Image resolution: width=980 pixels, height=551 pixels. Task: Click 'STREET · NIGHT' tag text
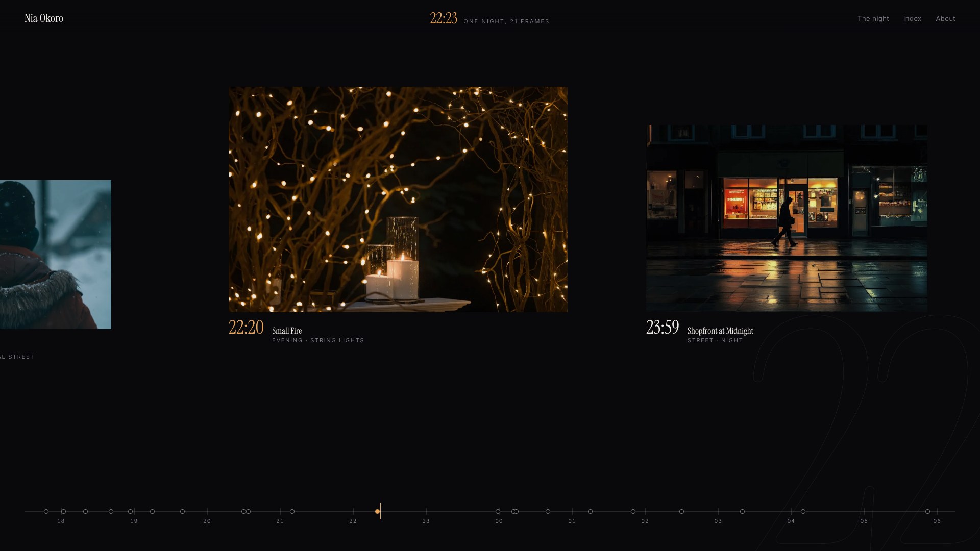pyautogui.click(x=715, y=340)
